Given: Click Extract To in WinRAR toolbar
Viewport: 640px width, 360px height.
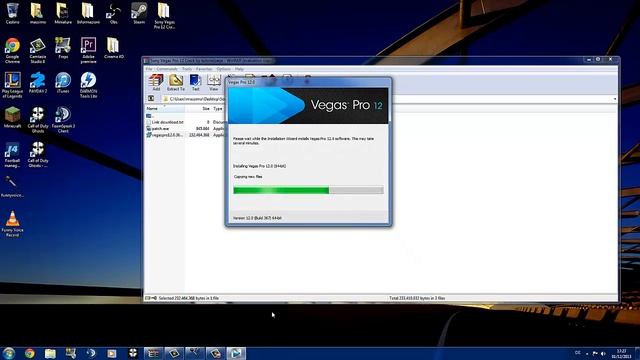Looking at the screenshot, I should [176, 82].
